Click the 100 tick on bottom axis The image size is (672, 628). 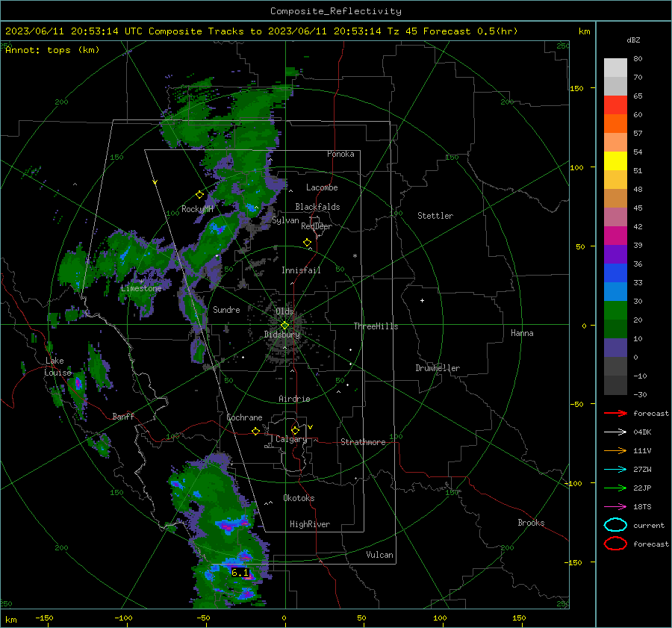click(440, 618)
